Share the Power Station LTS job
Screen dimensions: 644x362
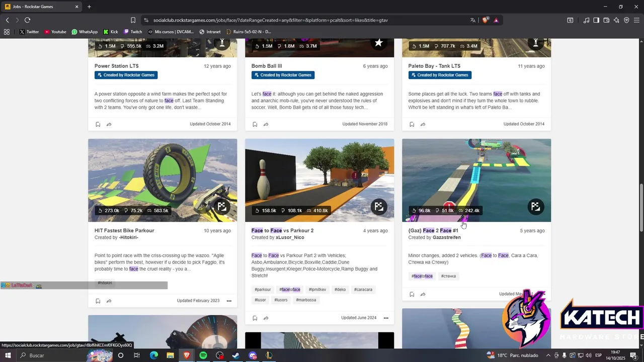109,124
